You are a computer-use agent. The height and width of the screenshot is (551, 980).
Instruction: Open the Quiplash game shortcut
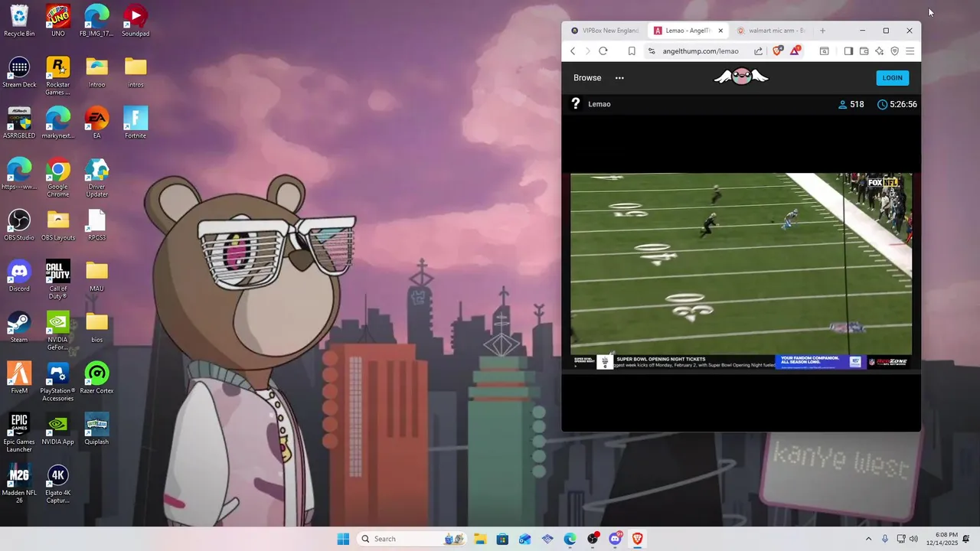96,429
